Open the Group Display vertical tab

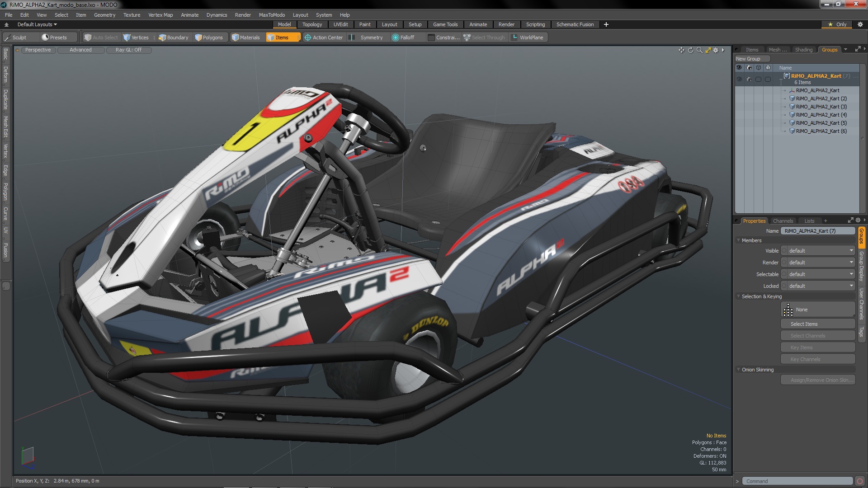tap(861, 267)
